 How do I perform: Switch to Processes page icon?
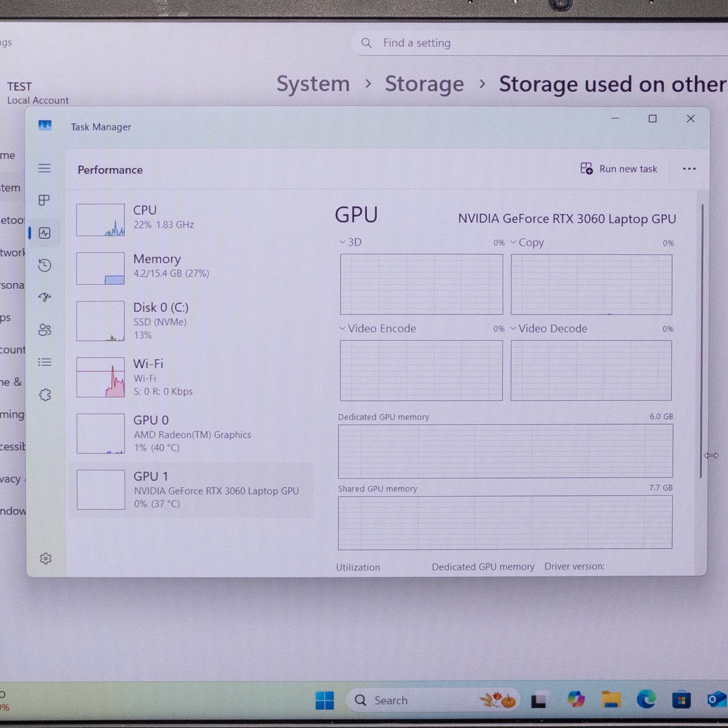(x=45, y=200)
